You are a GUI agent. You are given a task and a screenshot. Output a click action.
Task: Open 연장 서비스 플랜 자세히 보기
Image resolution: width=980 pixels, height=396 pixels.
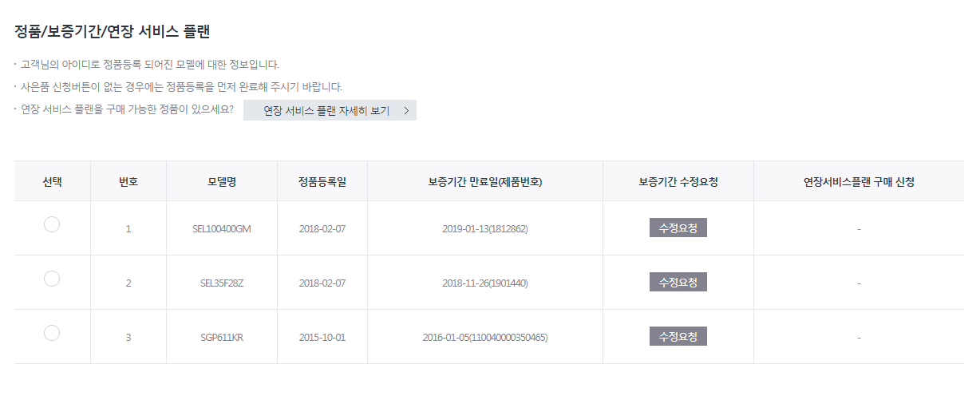[x=330, y=110]
